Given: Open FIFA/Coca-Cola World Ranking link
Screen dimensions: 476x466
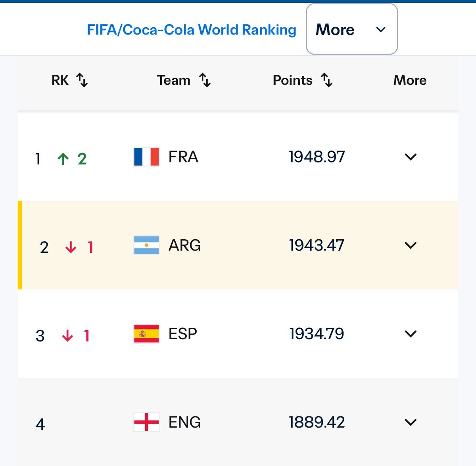Looking at the screenshot, I should coord(192,30).
